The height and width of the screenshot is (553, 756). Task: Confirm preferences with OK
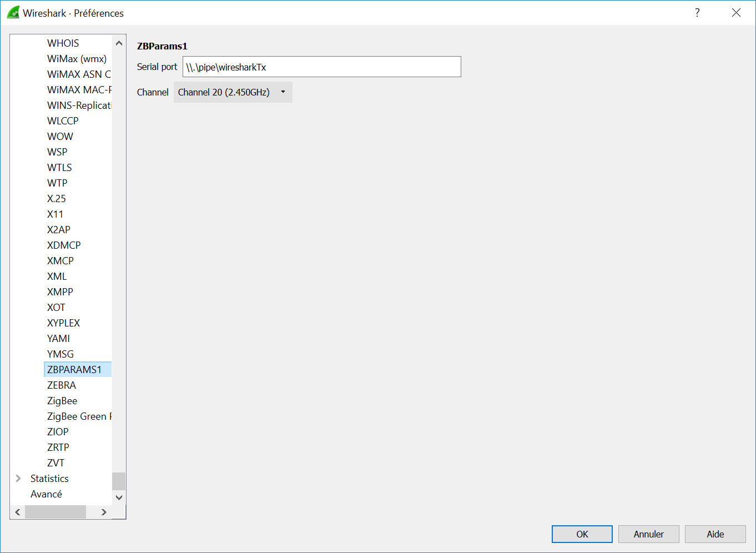(x=582, y=534)
